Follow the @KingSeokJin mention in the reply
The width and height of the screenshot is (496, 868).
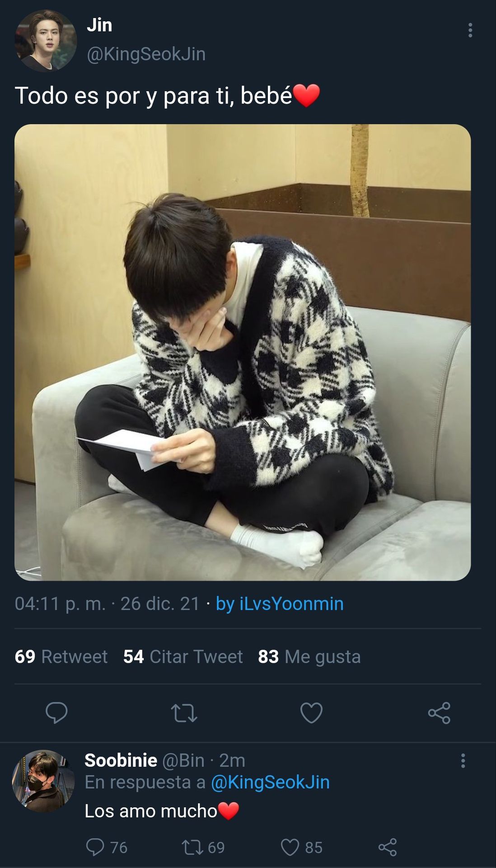click(x=270, y=782)
